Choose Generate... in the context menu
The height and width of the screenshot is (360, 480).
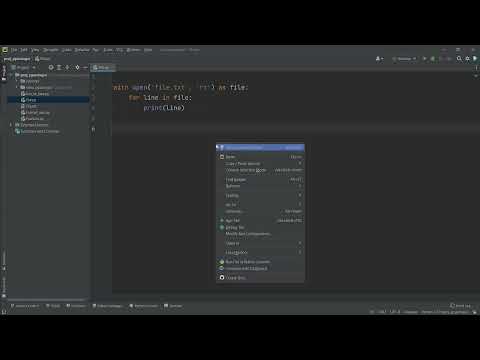(260, 211)
